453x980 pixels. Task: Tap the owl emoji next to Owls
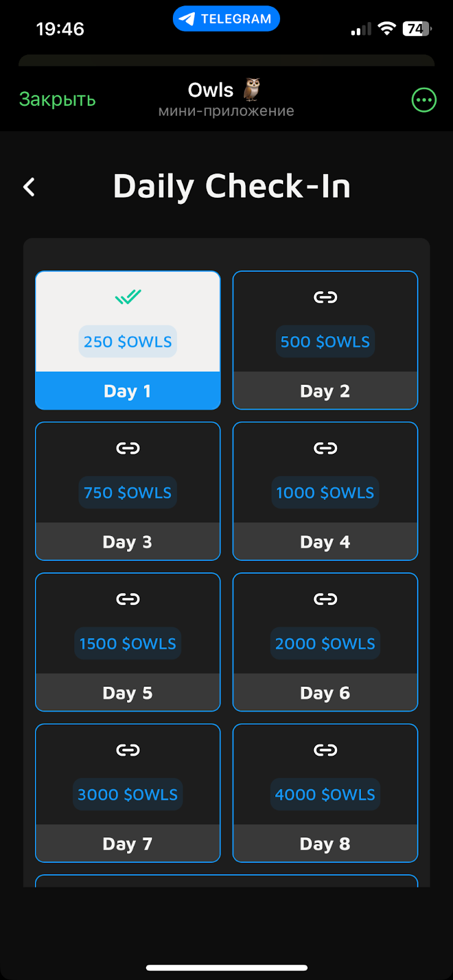coord(251,90)
